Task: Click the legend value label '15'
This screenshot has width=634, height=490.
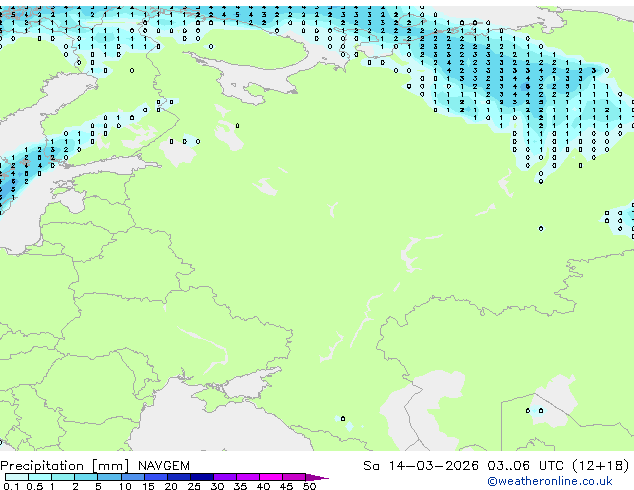Action: coord(148,486)
